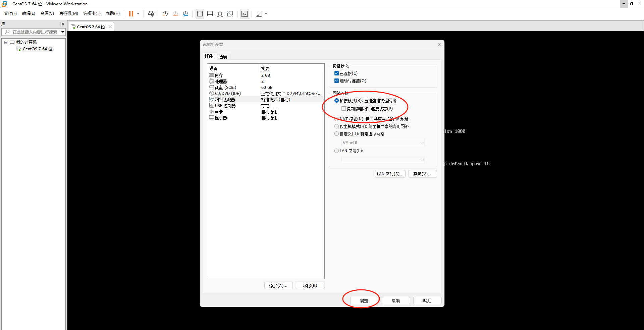Click the hard disk icon in device list

212,88
